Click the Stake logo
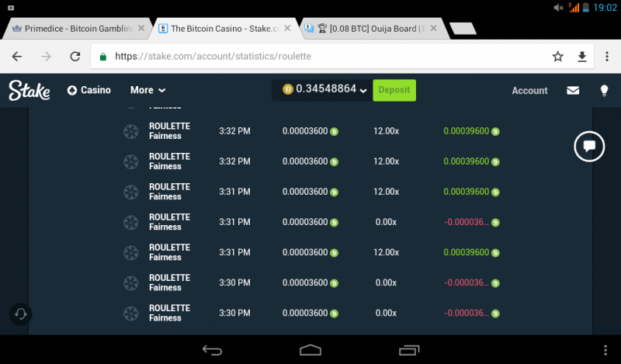This screenshot has height=364, width=621. 29,90
